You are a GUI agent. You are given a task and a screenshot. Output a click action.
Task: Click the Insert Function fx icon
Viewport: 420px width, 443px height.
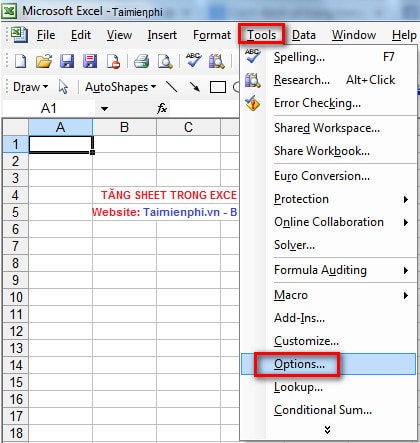(162, 108)
